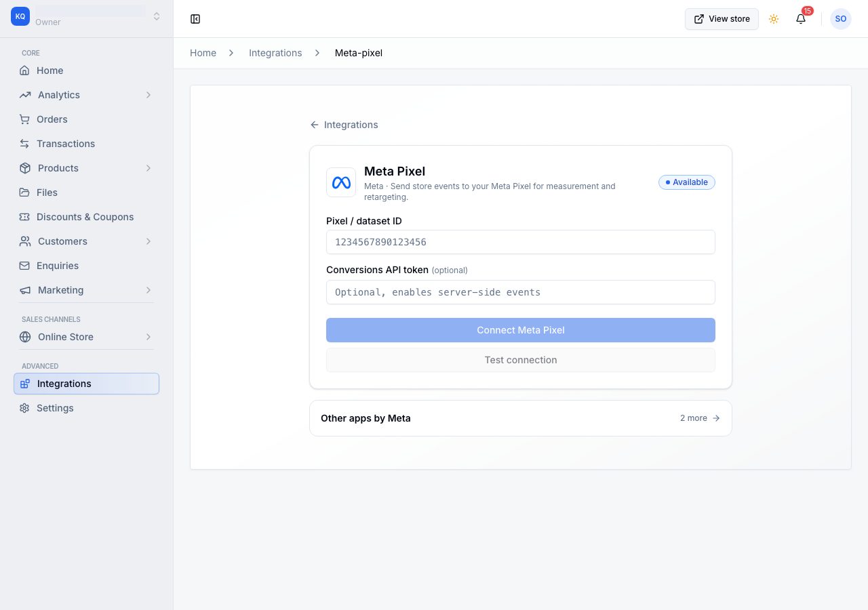Click the Products box icon

(x=25, y=168)
